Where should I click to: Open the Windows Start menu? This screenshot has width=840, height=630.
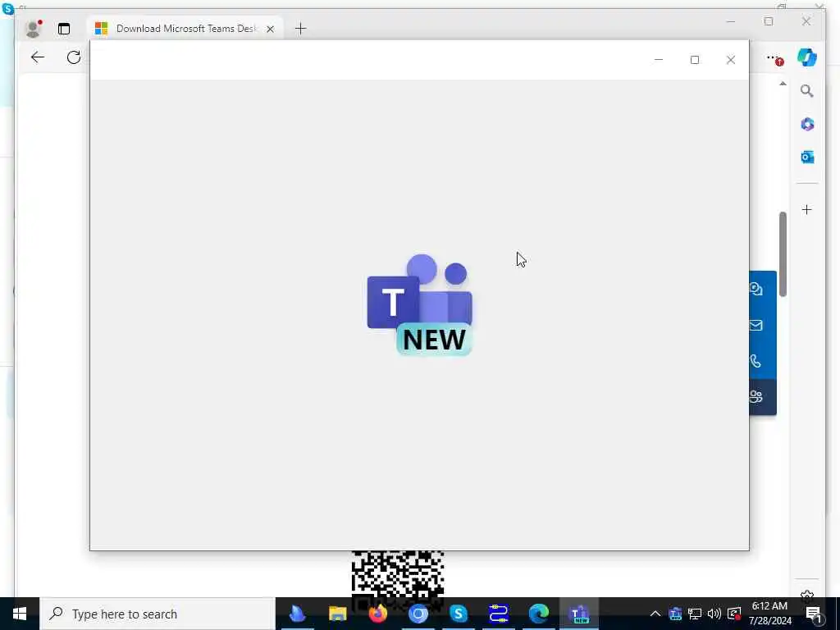coord(20,614)
